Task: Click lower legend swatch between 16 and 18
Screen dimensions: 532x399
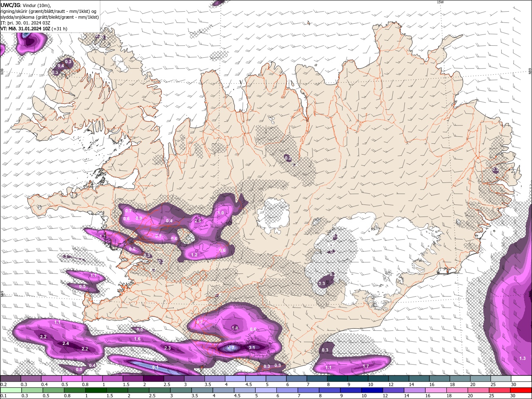Action: [x=436, y=390]
